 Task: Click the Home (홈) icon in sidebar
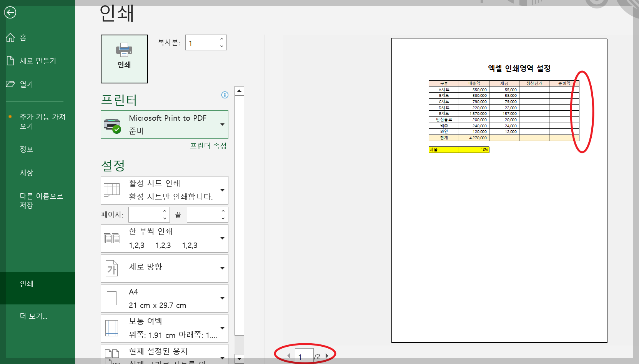pyautogui.click(x=10, y=37)
